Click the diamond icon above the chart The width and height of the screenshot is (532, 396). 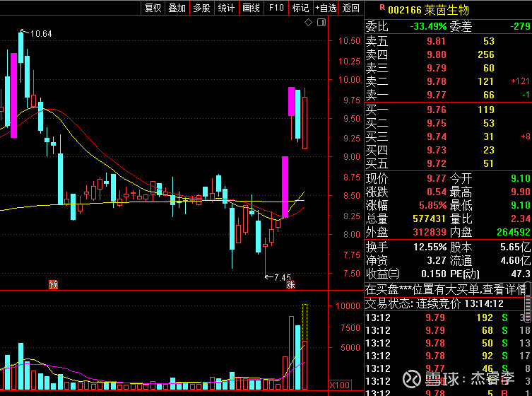[309, 23]
